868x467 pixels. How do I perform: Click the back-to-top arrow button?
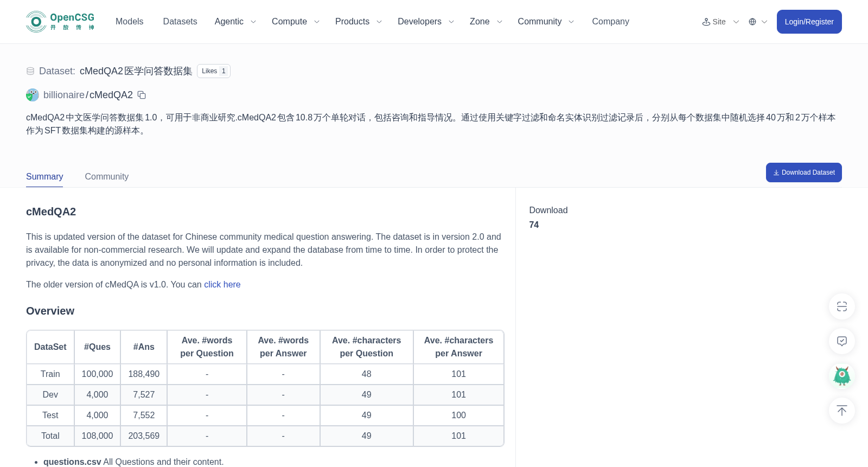click(842, 411)
